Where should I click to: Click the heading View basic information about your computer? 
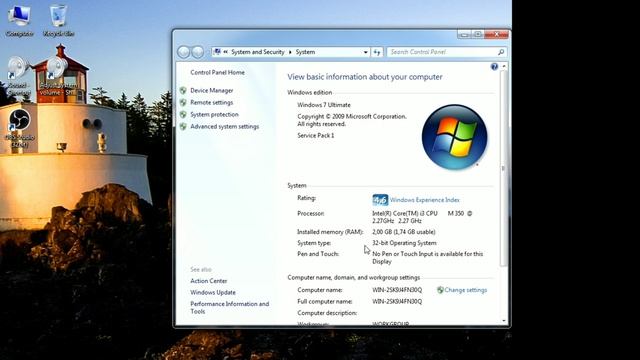364,77
